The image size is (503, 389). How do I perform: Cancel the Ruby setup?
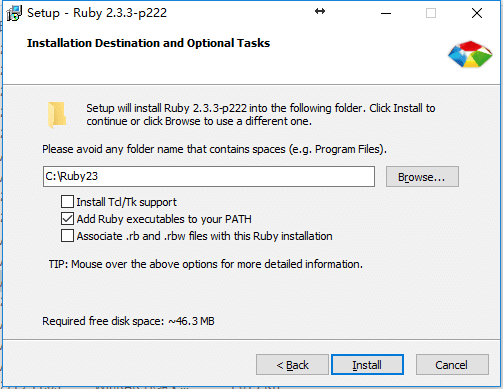click(x=452, y=365)
